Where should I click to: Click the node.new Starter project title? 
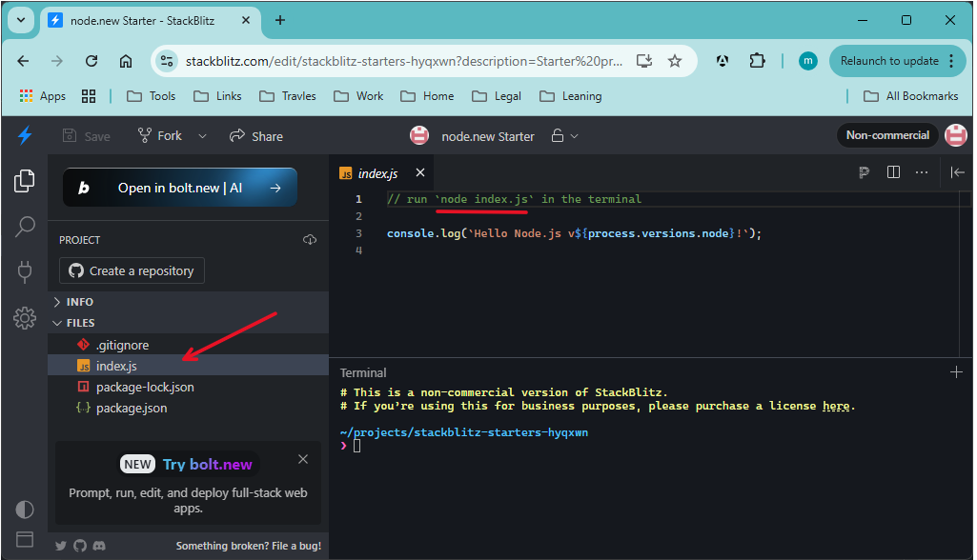point(488,136)
